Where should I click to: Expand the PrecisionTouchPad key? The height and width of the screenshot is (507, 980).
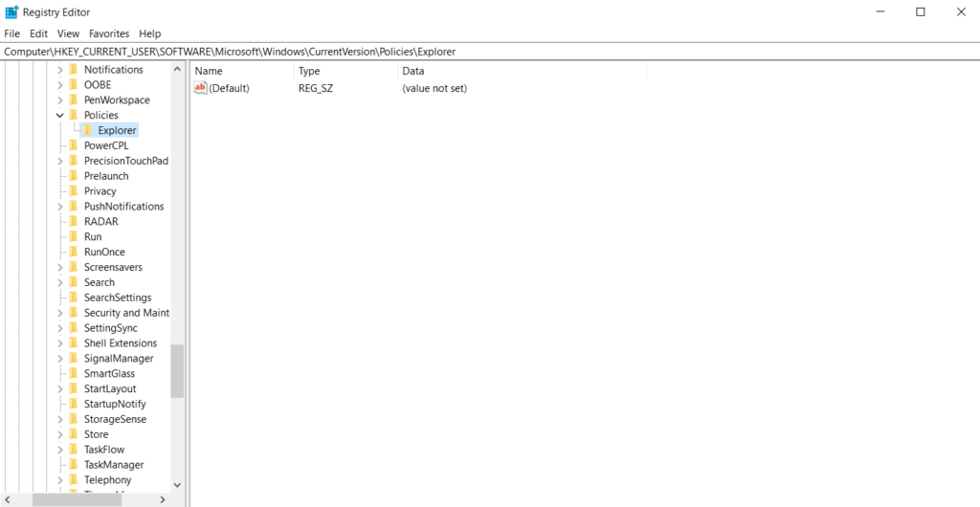click(x=60, y=161)
